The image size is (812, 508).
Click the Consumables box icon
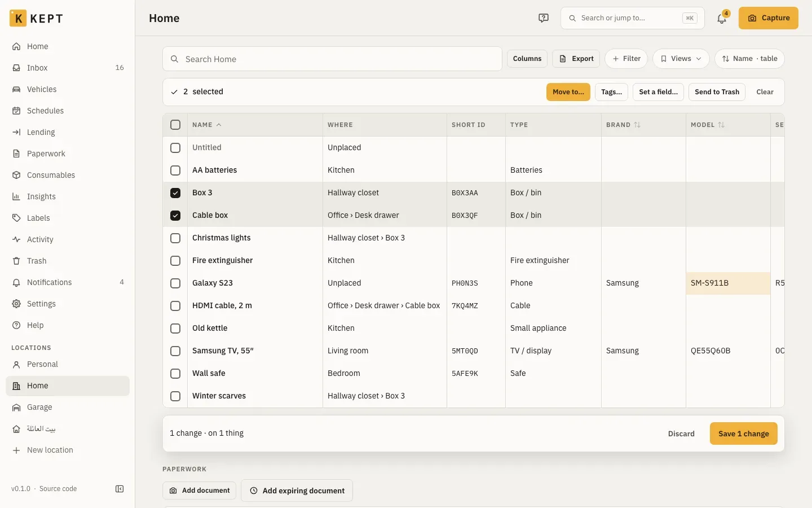tap(16, 175)
